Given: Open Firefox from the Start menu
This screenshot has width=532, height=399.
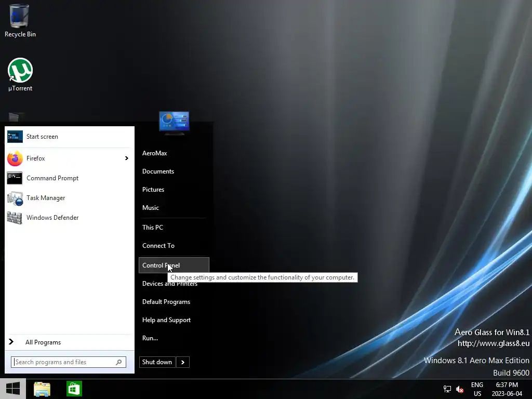Looking at the screenshot, I should pos(68,158).
